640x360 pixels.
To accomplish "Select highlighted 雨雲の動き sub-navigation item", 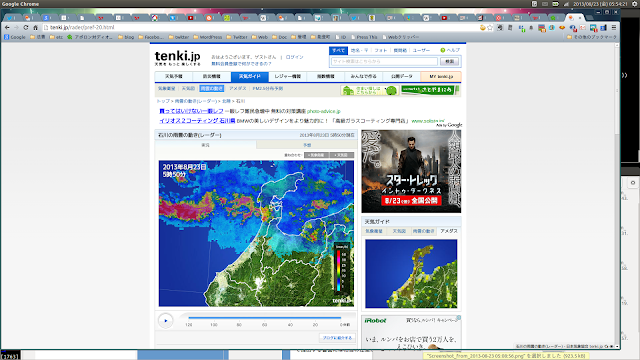I will click(x=212, y=88).
